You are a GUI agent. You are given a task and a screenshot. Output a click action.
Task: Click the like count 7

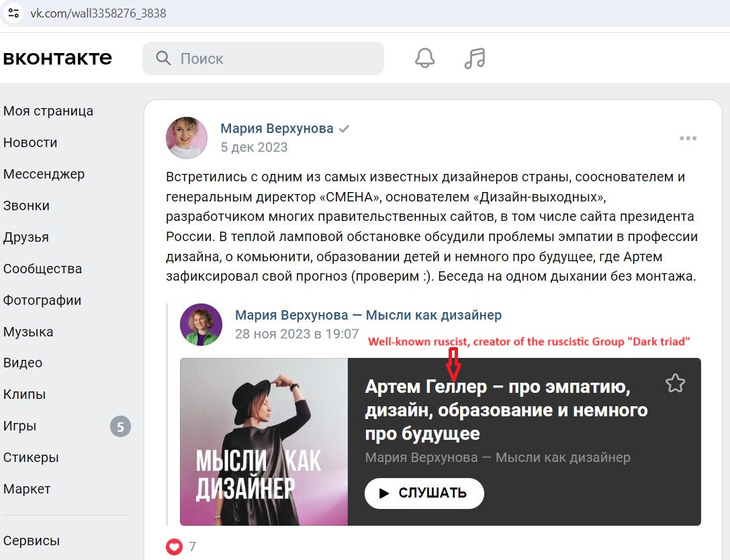coord(192,547)
